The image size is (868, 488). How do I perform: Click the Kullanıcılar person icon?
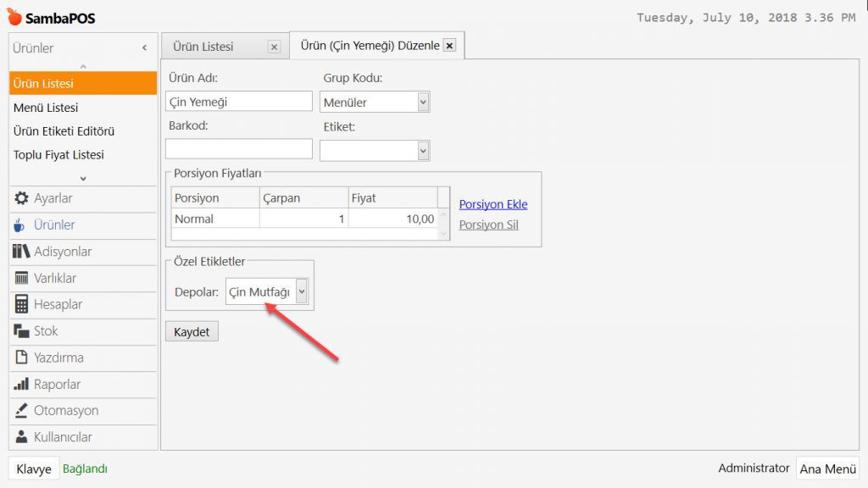tap(22, 437)
